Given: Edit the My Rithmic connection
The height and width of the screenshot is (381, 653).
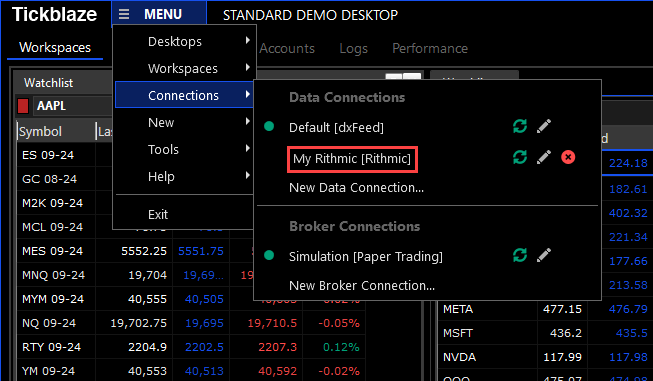Looking at the screenshot, I should [544, 157].
